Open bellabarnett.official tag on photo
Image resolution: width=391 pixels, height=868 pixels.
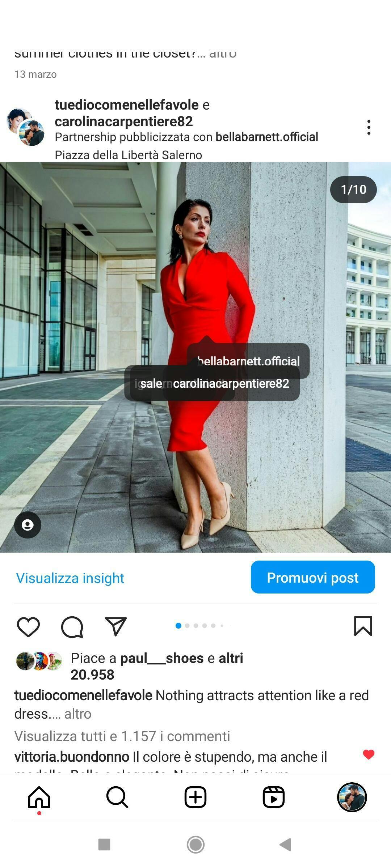248,361
